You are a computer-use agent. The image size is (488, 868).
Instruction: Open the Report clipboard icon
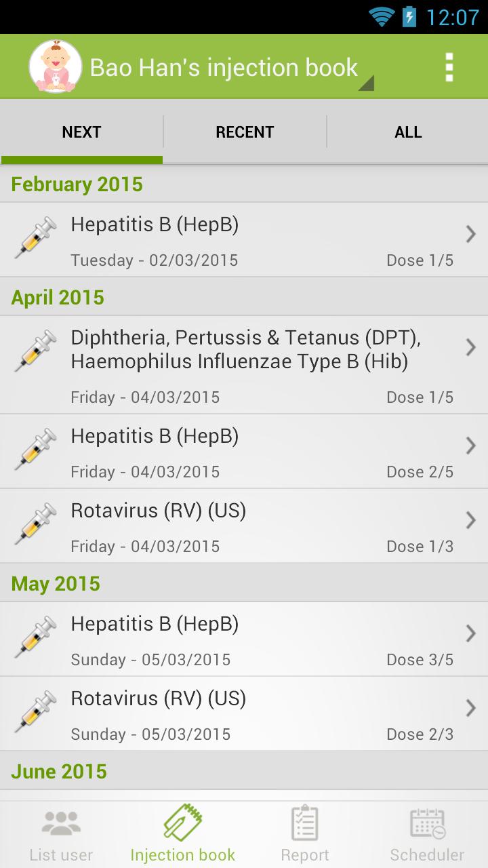[305, 824]
